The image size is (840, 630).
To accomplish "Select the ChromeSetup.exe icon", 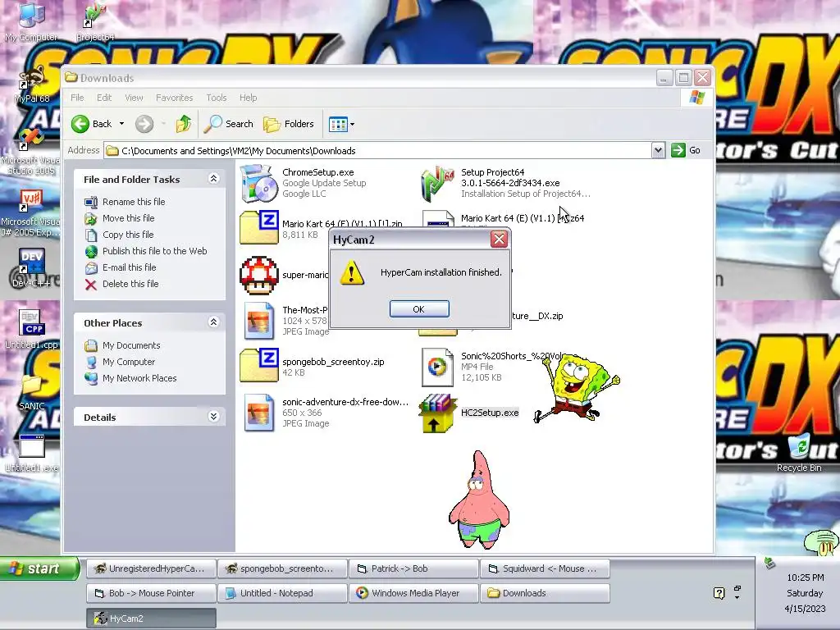I will (258, 183).
